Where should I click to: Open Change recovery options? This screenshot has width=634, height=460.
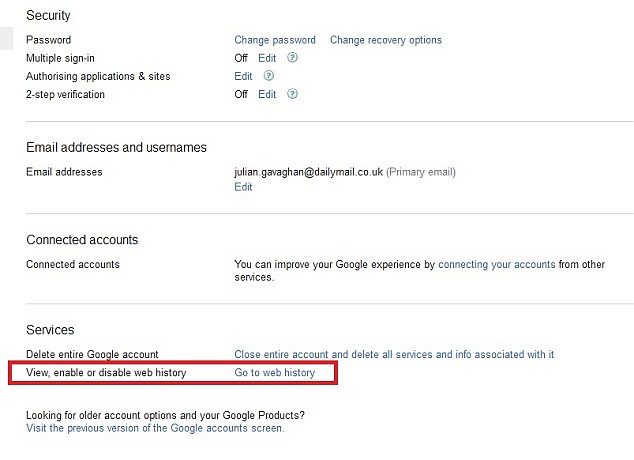[x=385, y=40]
